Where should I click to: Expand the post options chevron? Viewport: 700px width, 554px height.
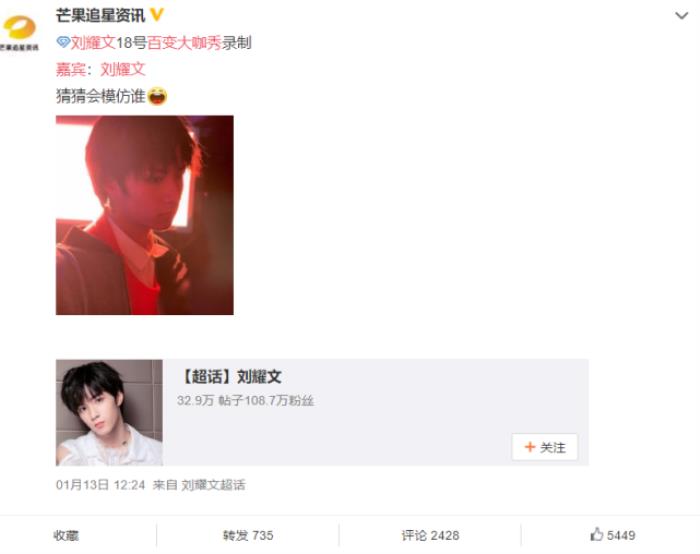(x=681, y=16)
